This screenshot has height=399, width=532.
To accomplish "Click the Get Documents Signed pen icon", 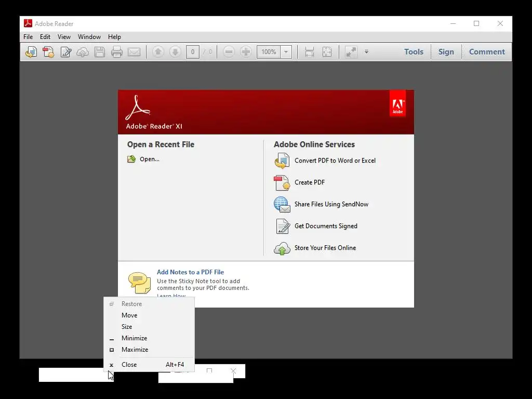I will tap(283, 227).
